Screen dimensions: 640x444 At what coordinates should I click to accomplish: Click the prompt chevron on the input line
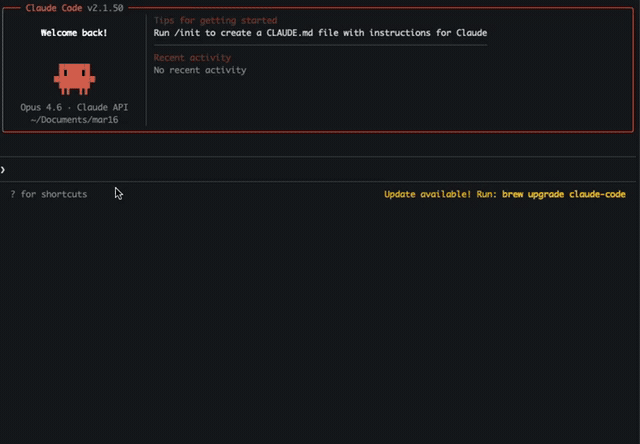tap(3, 170)
